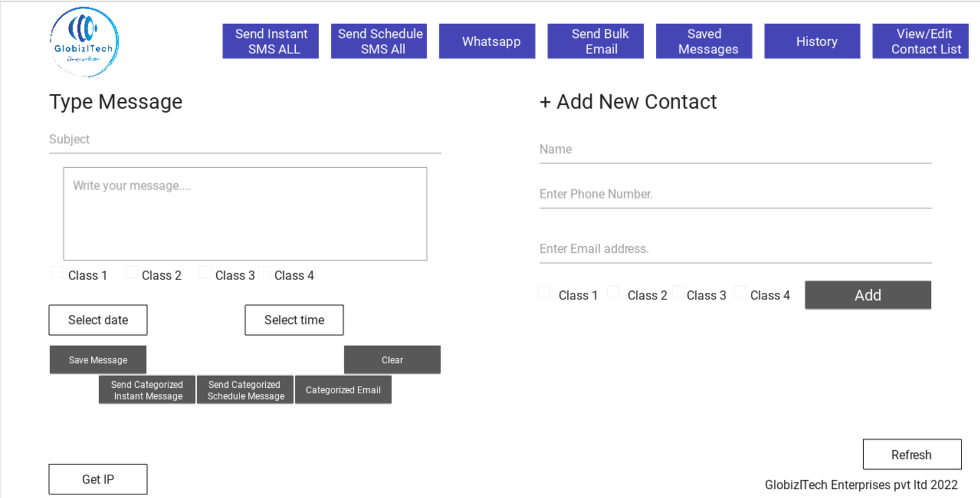The width and height of the screenshot is (980, 498).
Task: Tick the Class 1 checkbox under the message box
Action: (x=57, y=273)
